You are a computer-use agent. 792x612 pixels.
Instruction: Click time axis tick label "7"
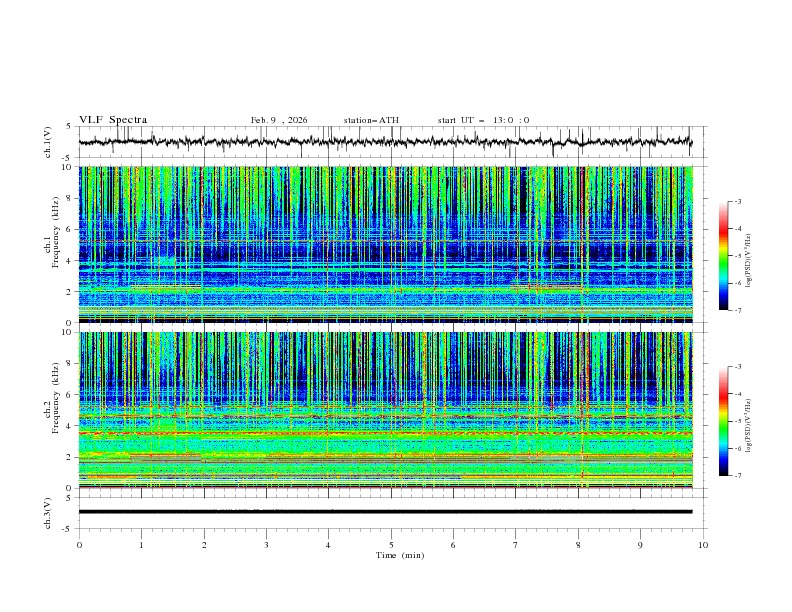(516, 545)
